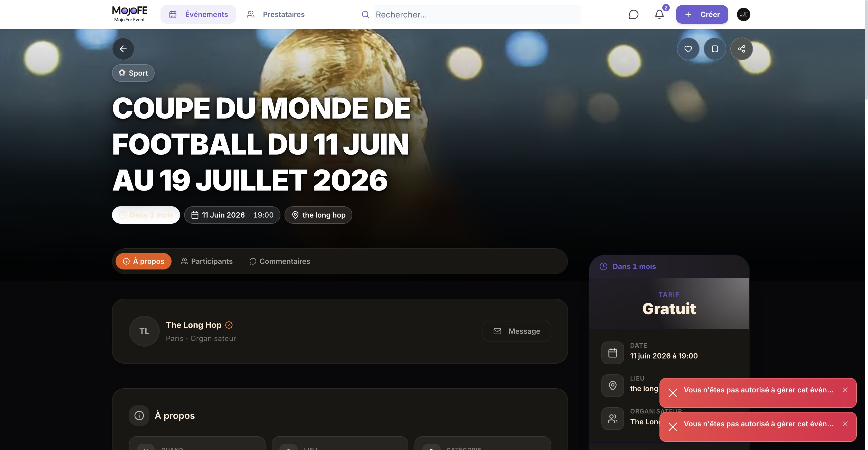Dismiss the top error notification

[x=845, y=390]
